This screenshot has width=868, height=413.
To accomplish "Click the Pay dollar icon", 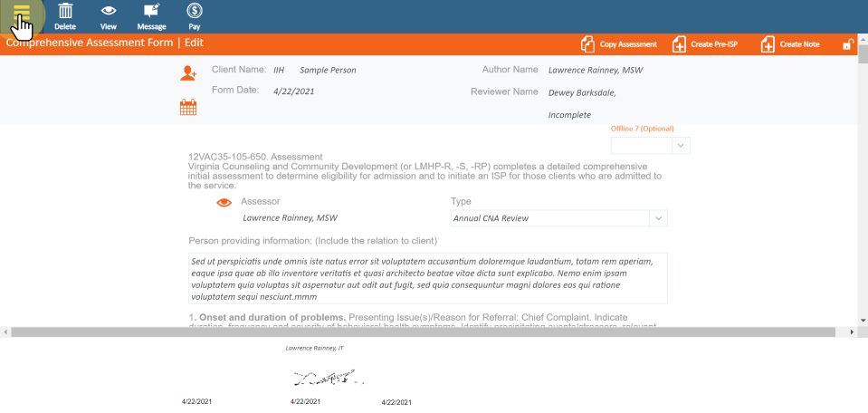I will pyautogui.click(x=195, y=16).
